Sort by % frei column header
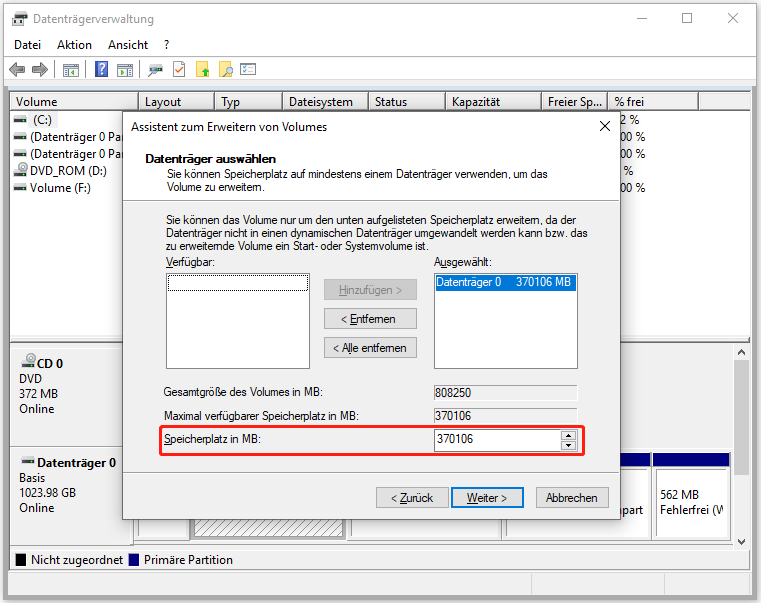The width and height of the screenshot is (761, 603). click(x=653, y=102)
